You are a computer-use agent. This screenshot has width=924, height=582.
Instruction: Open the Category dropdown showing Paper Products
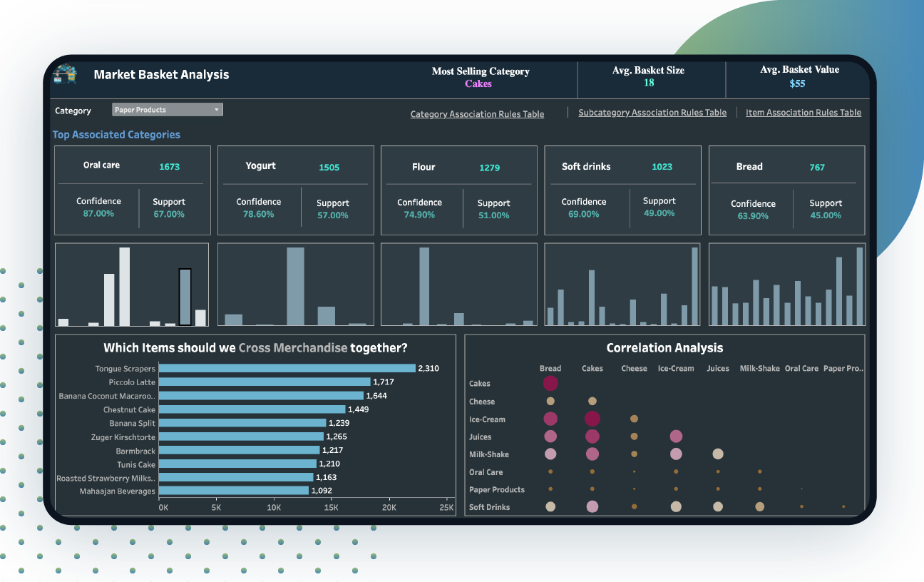(x=167, y=109)
